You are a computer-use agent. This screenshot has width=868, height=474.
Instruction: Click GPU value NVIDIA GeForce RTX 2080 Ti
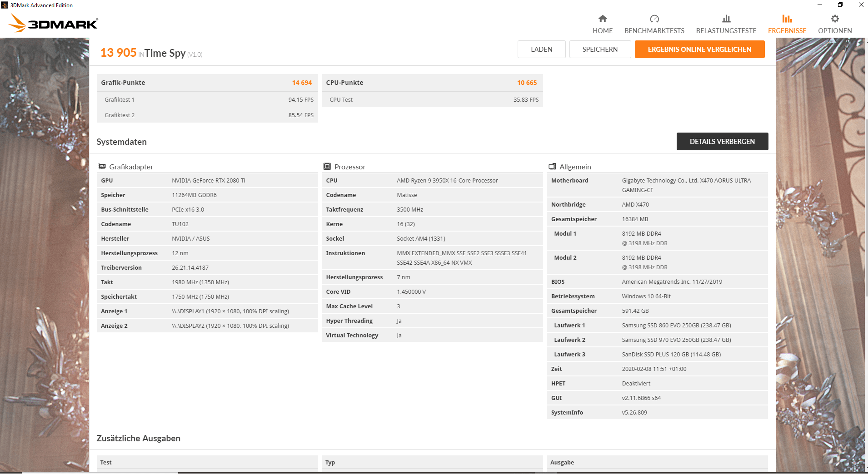[x=209, y=181]
